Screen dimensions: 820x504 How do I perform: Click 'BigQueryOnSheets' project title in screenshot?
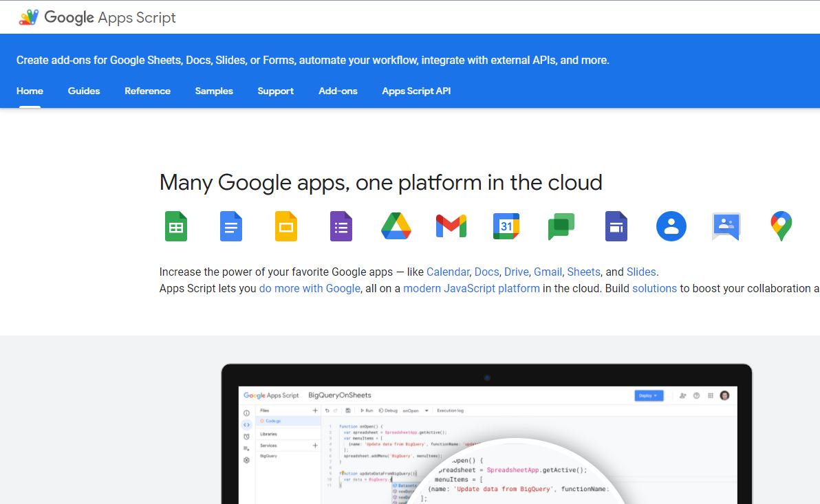pyautogui.click(x=339, y=395)
